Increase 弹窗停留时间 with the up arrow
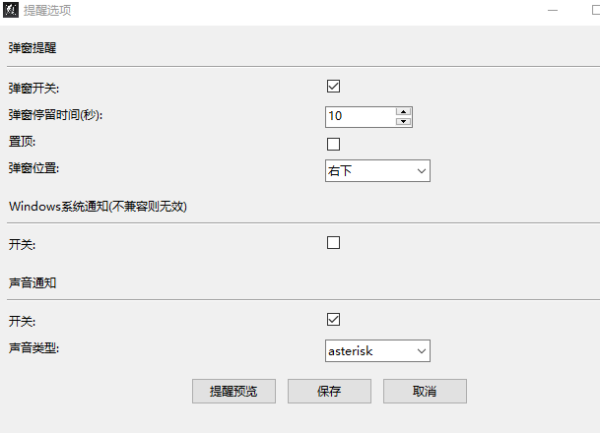The height and width of the screenshot is (433, 600). pyautogui.click(x=404, y=111)
